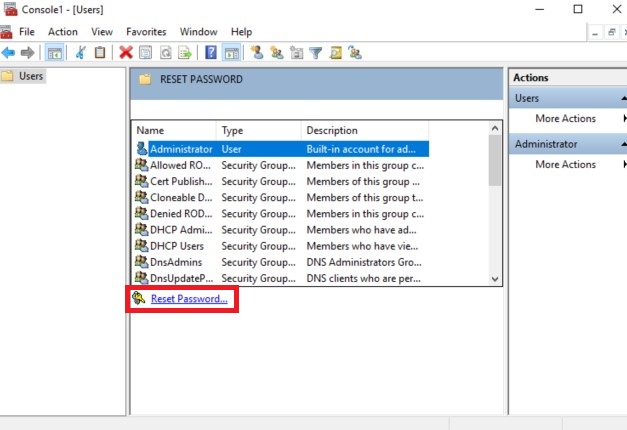This screenshot has width=627, height=430.
Task: Click 'DNS Administrators Gro...' description cell
Action: point(364,262)
